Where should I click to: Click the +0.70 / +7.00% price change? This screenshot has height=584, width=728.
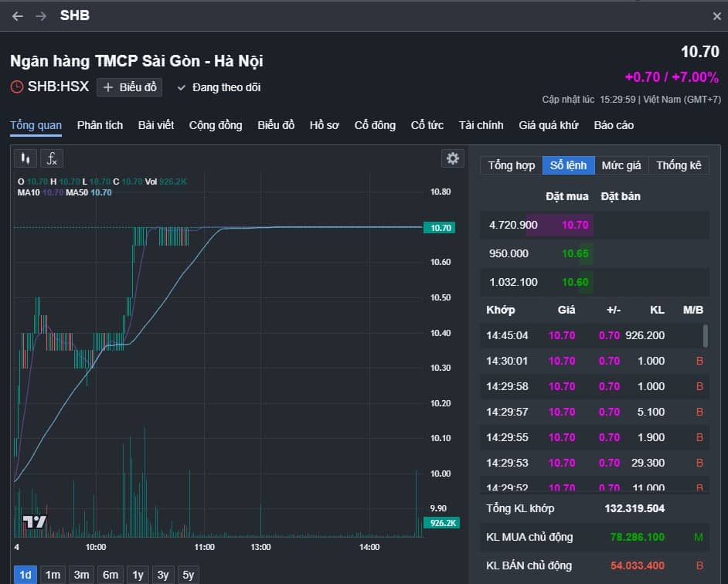[x=672, y=77]
